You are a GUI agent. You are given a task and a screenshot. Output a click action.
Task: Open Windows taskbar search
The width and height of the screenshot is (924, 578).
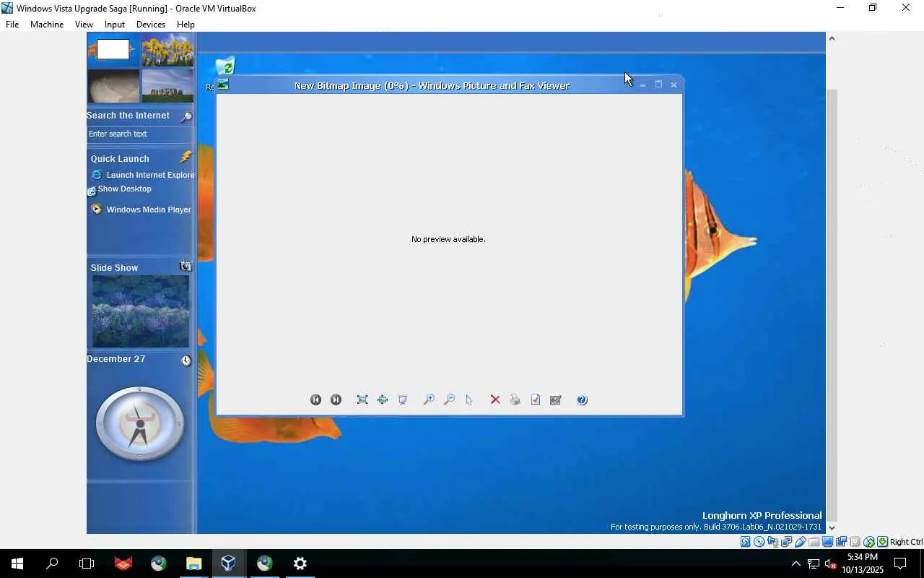pyautogui.click(x=52, y=564)
